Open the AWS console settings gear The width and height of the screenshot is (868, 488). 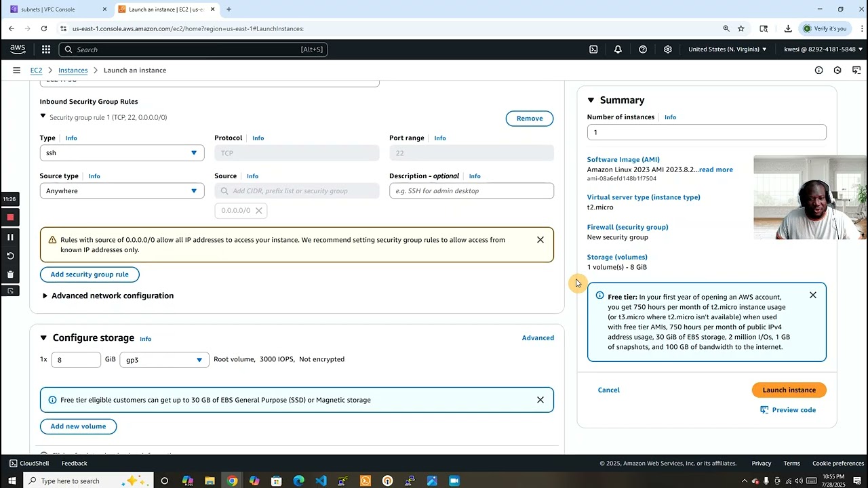click(668, 49)
